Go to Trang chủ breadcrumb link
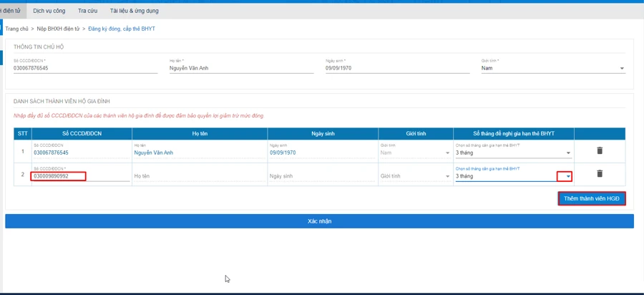 point(17,29)
